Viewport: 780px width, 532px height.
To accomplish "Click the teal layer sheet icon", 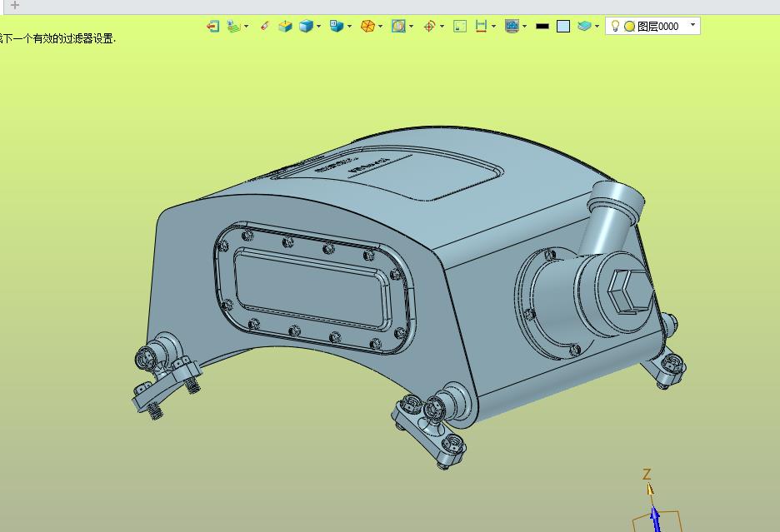I will (584, 26).
